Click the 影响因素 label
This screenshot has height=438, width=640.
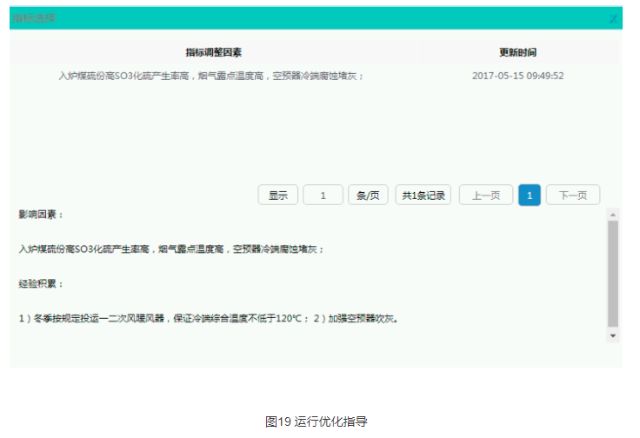tap(41, 214)
